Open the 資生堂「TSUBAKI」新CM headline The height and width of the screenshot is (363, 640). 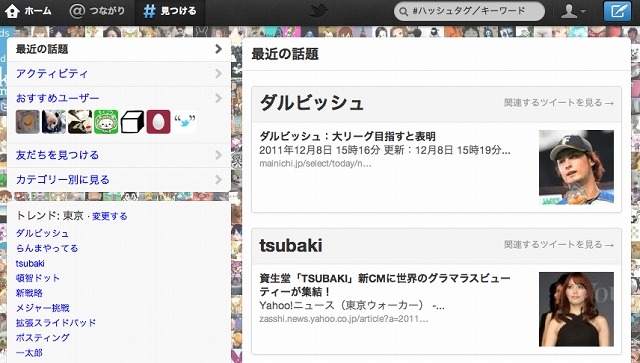(x=385, y=285)
